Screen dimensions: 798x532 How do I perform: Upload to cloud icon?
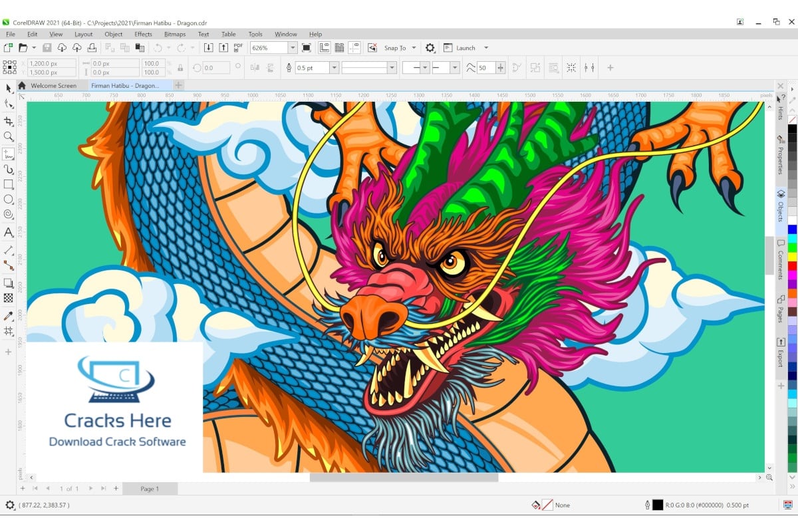click(77, 48)
